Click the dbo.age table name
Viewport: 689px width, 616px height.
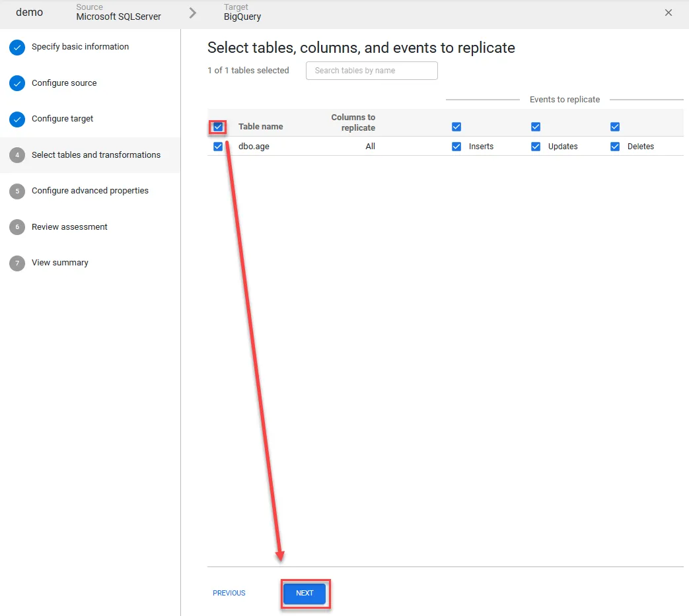coord(254,147)
